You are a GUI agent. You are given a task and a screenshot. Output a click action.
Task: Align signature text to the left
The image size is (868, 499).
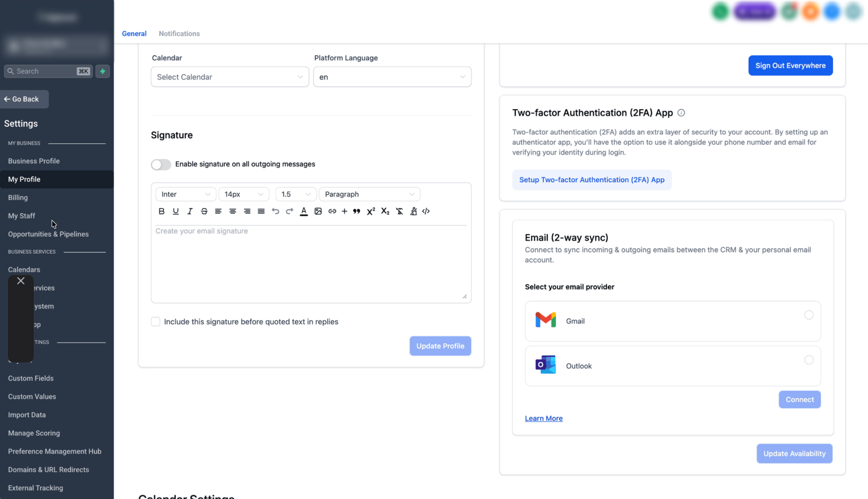pyautogui.click(x=218, y=211)
